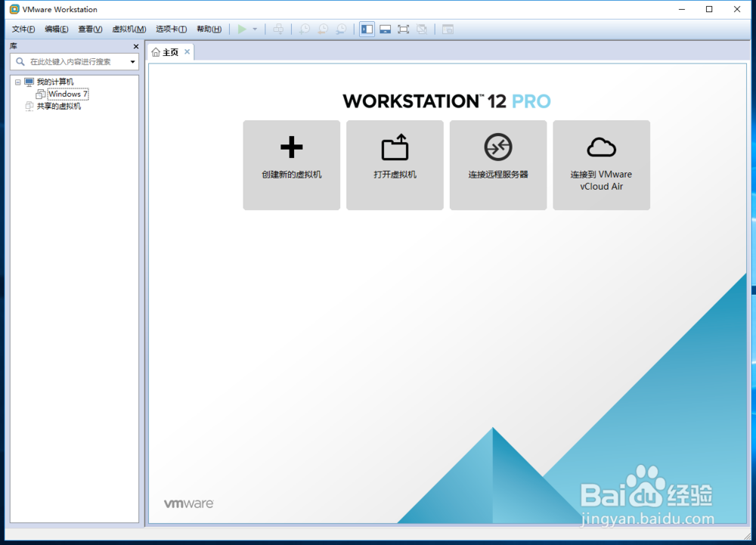This screenshot has width=756, height=545.
Task: Click the Take Snapshot toolbar icon
Action: click(304, 29)
